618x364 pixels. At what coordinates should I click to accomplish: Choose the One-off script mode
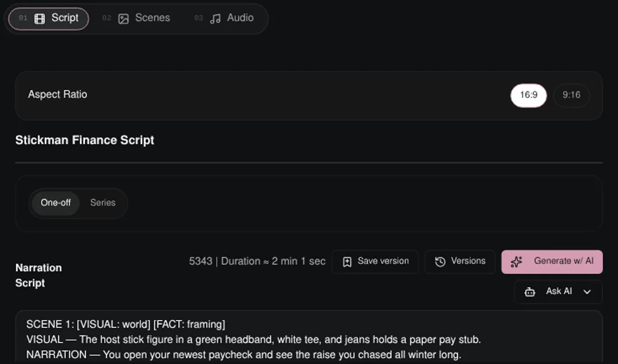tap(56, 203)
